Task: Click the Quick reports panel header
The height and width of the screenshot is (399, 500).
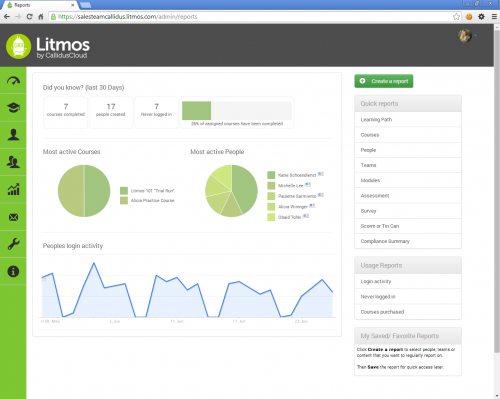Action: (x=408, y=103)
